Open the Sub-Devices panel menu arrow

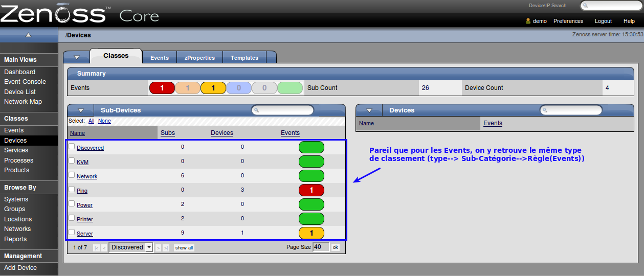click(80, 110)
